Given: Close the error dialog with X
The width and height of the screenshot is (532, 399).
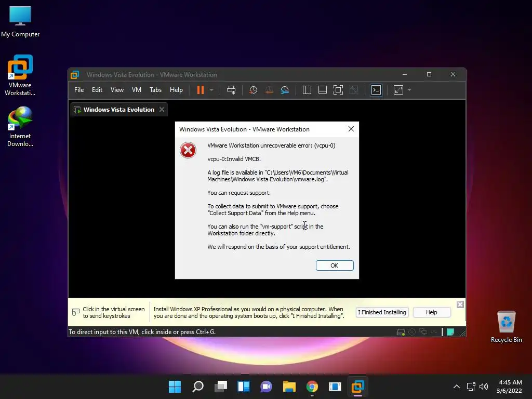Looking at the screenshot, I should point(351,129).
